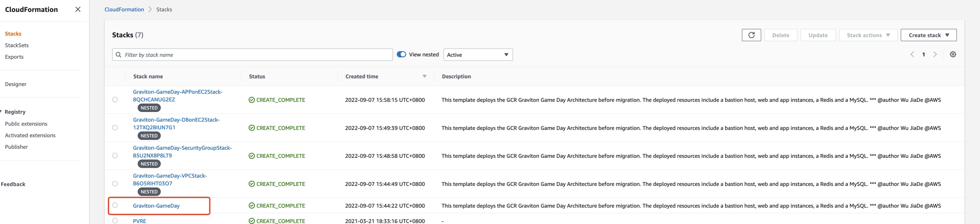Toggle the View nested switch

(401, 55)
